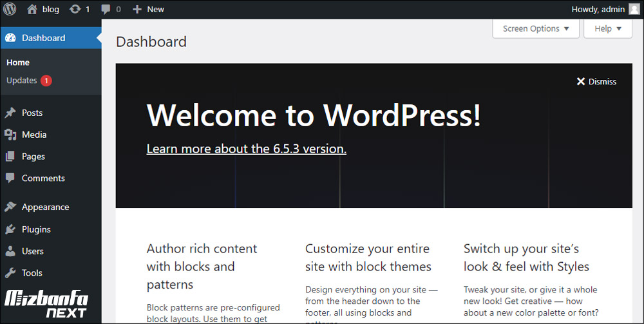Open Learn more about the 6.5.3 version link
The height and width of the screenshot is (324, 644).
247,149
